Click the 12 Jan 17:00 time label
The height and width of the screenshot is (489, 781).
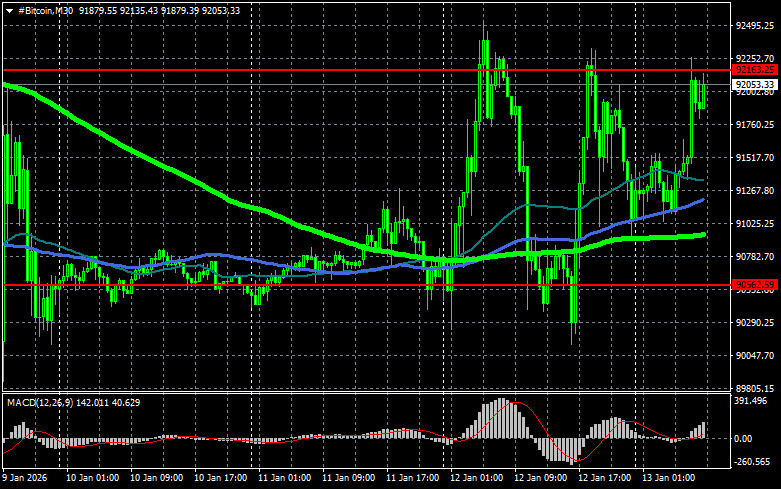coord(605,478)
